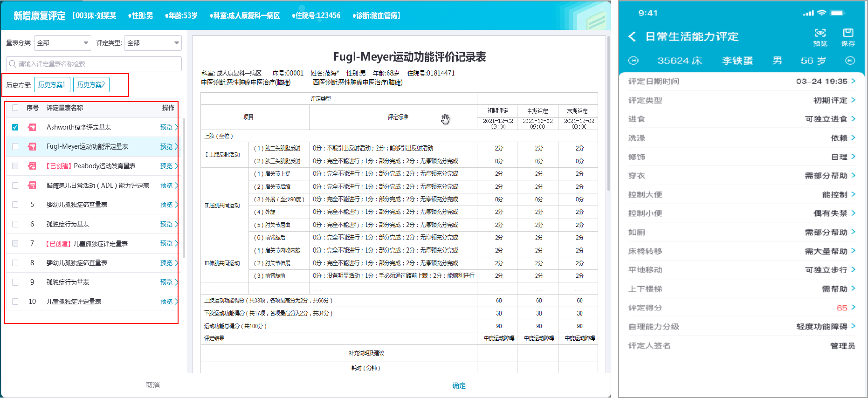Click the 评定量表名称 column header
The image size is (868, 398).
coord(65,108)
